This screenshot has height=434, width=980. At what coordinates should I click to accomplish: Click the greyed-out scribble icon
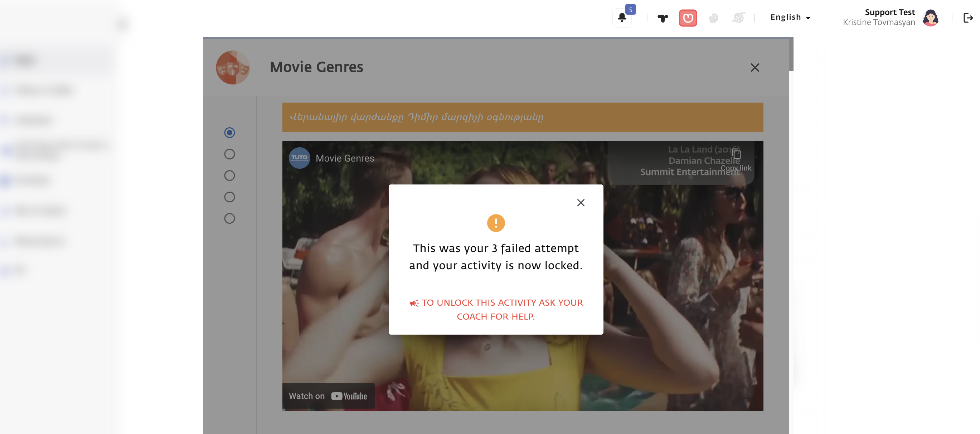(738, 18)
